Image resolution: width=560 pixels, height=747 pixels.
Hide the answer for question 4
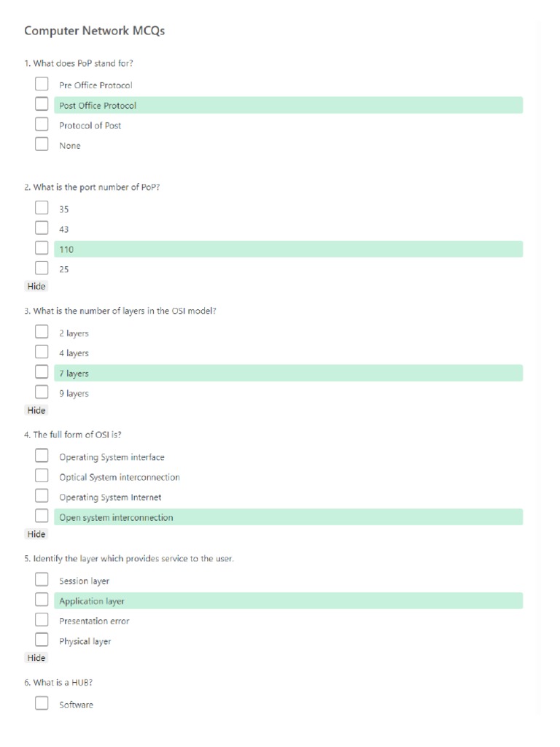click(x=36, y=534)
